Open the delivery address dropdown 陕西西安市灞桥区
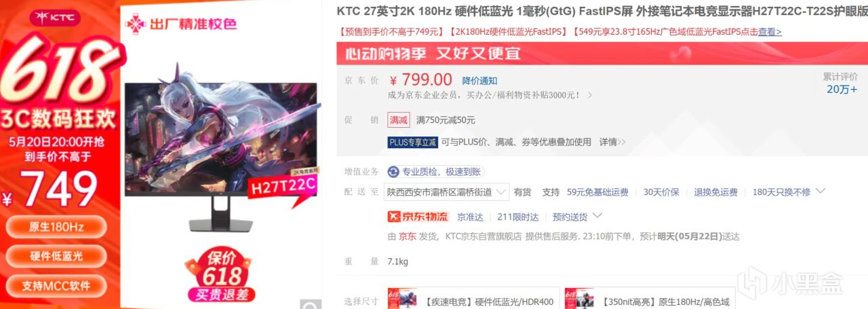 pyautogui.click(x=446, y=192)
